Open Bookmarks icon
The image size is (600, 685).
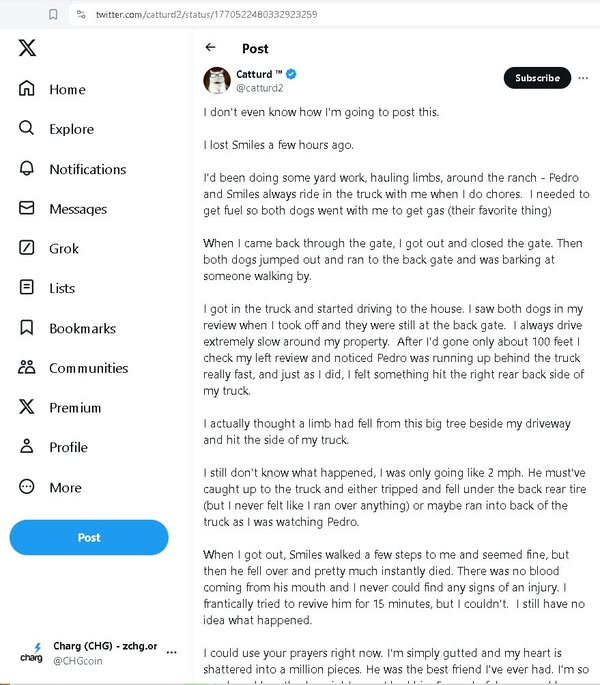27,328
